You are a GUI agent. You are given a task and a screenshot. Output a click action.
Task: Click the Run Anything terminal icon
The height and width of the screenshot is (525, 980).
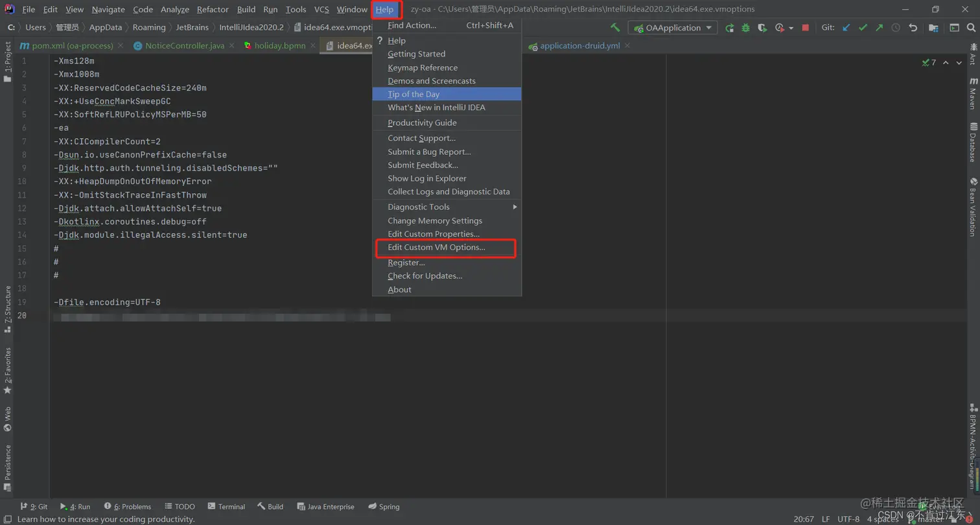954,28
